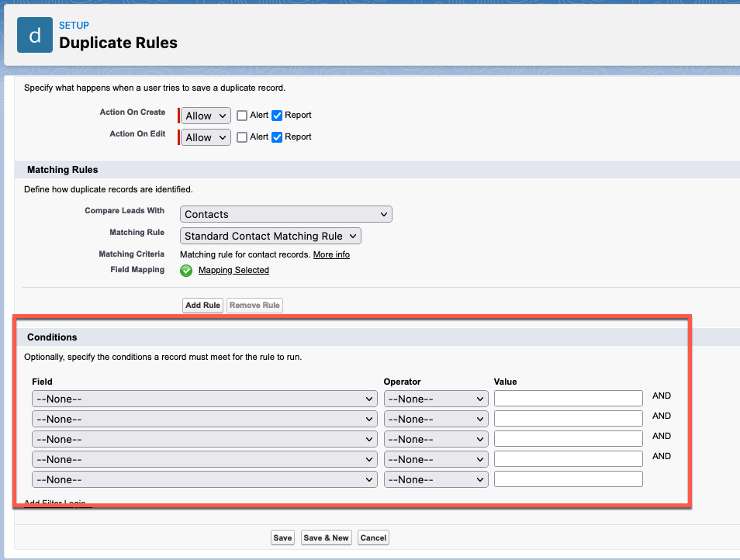Click the Add Rule button
This screenshot has width=740, height=560.
point(203,306)
